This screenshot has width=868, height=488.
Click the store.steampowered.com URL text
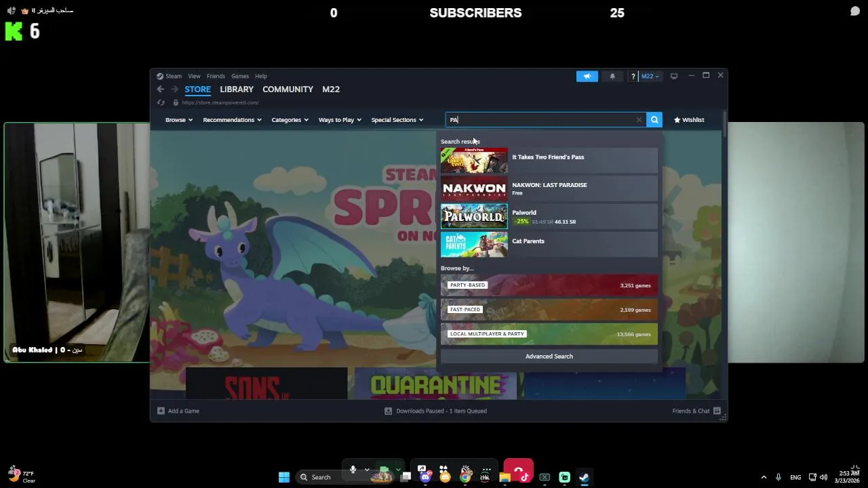coord(220,102)
